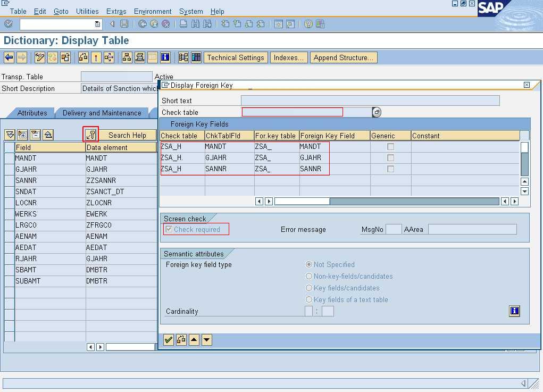Click the Indexes... button
The image size is (543, 392).
(x=289, y=57)
